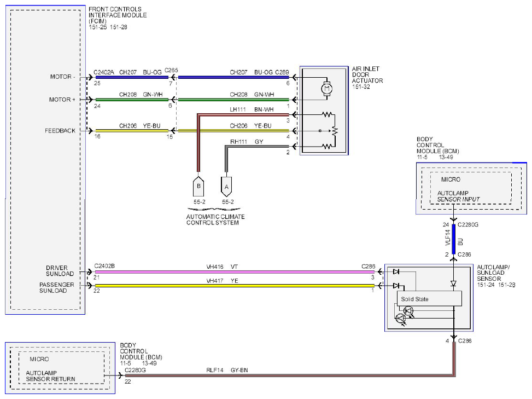Screen dimensions: 532x399
Task: Select connector label C2402A
Action: click(104, 72)
